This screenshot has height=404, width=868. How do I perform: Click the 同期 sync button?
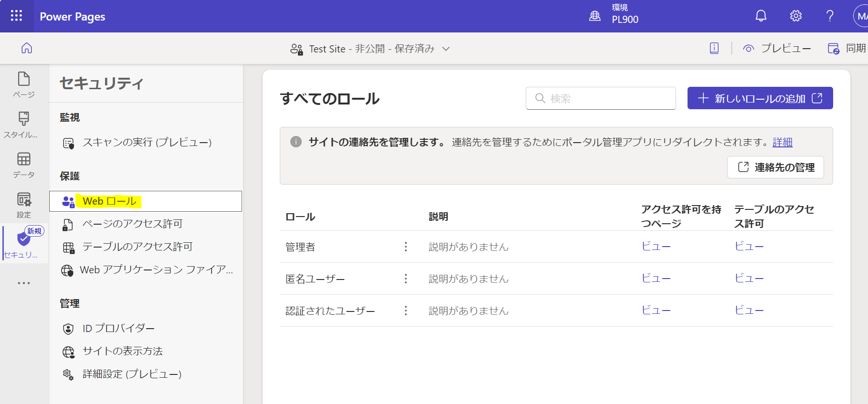coord(847,48)
